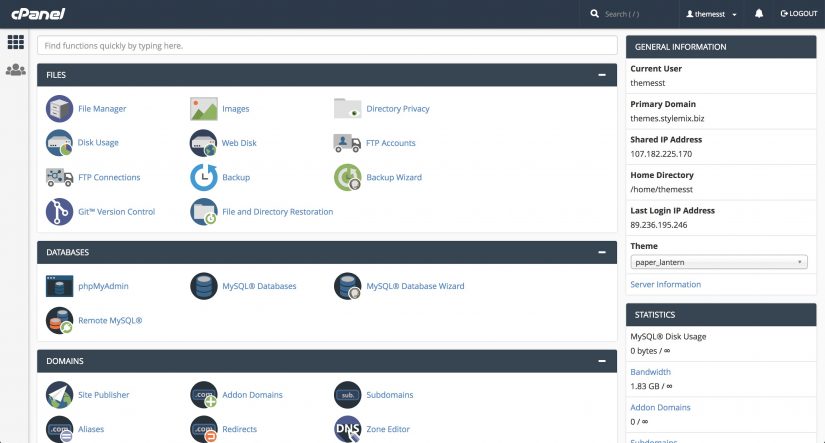Log out using the LOGOUT button
This screenshot has width=825, height=443.
click(x=799, y=14)
